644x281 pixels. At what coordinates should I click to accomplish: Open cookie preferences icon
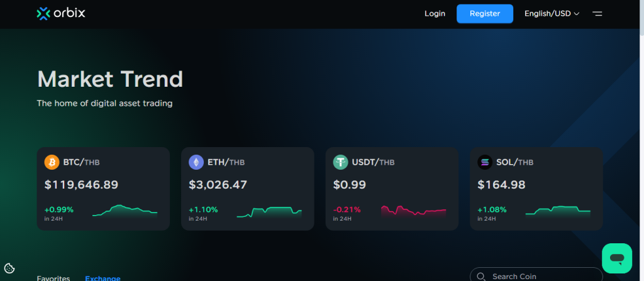(x=9, y=268)
